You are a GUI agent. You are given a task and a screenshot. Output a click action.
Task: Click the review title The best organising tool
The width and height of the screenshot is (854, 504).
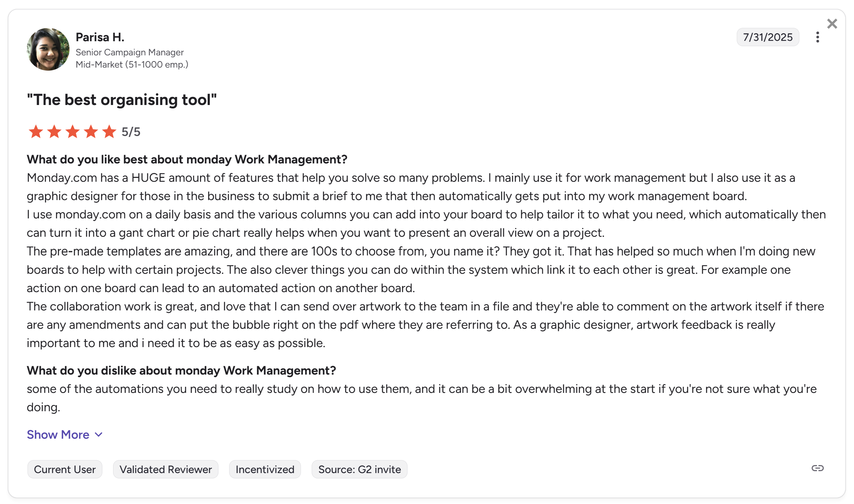(x=121, y=100)
